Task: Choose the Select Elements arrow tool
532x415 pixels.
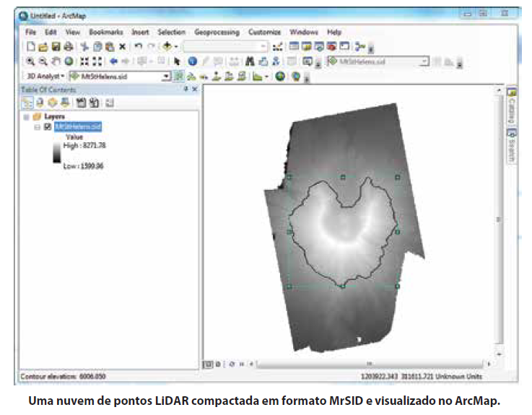Action: coord(177,61)
